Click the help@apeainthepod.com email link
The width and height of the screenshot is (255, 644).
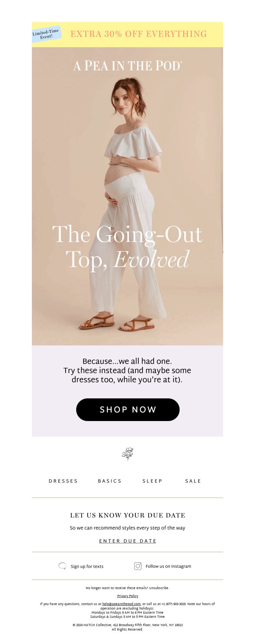(x=121, y=604)
